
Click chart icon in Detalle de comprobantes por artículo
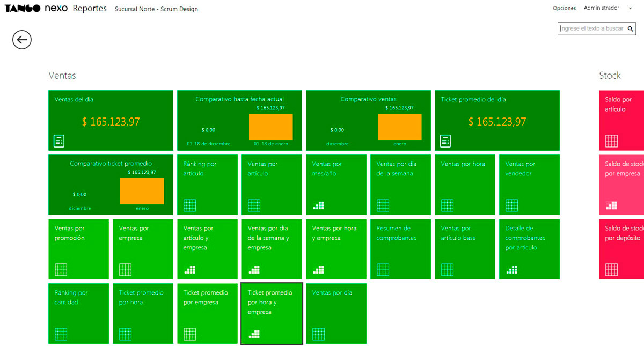coord(511,270)
